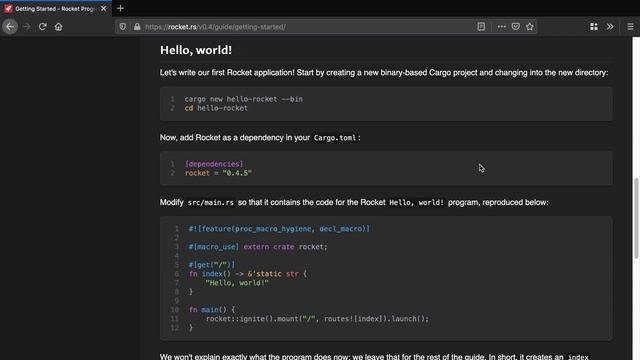640x360 pixels.
Task: View site security padlock details
Action: tap(137, 27)
